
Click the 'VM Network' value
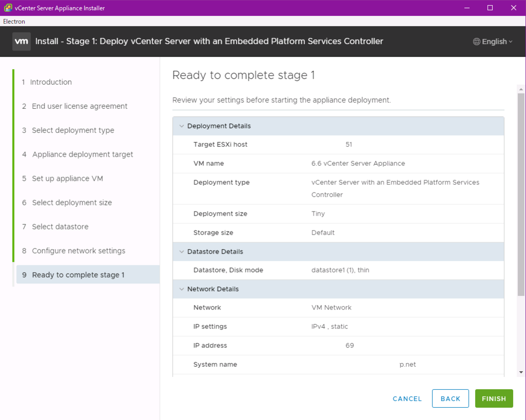(x=331, y=308)
